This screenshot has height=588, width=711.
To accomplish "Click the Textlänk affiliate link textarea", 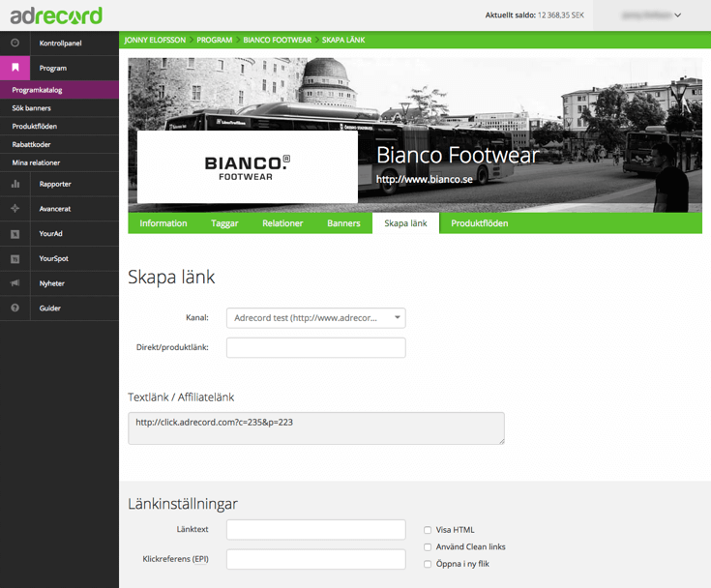I will [x=316, y=428].
